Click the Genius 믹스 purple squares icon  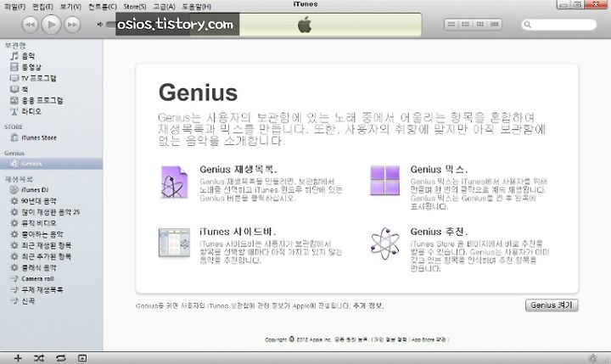[x=384, y=180]
